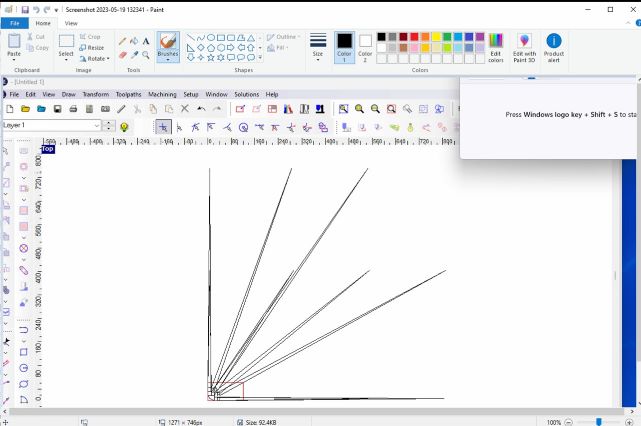This screenshot has height=426, width=641.
Task: Toggle the highlighted auto snap button
Action: point(163,127)
